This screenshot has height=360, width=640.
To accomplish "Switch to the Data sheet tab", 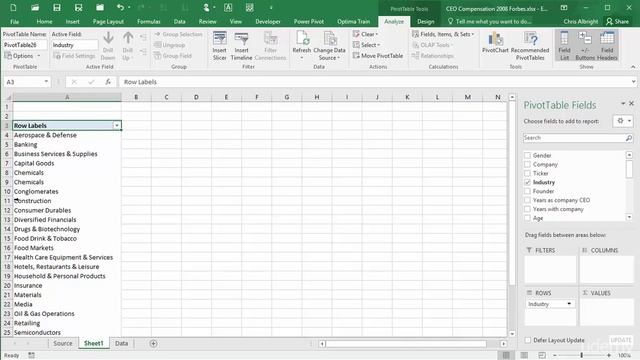I will tap(121, 344).
